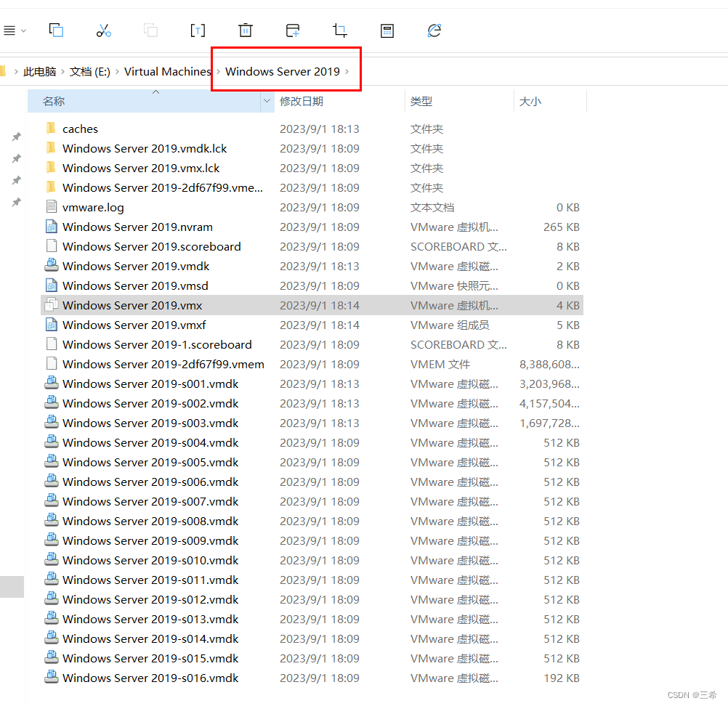Image resolution: width=728 pixels, height=706 pixels.
Task: Open the 名称 column filter dropdown arrow
Action: pyautogui.click(x=267, y=101)
